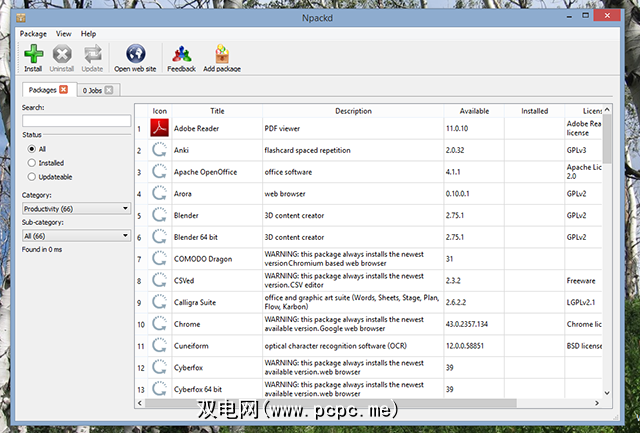Click the loading icon beside Anki

coord(159,150)
